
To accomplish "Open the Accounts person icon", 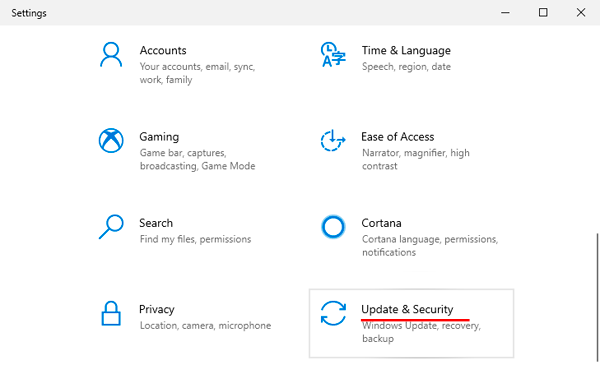I will 111,55.
